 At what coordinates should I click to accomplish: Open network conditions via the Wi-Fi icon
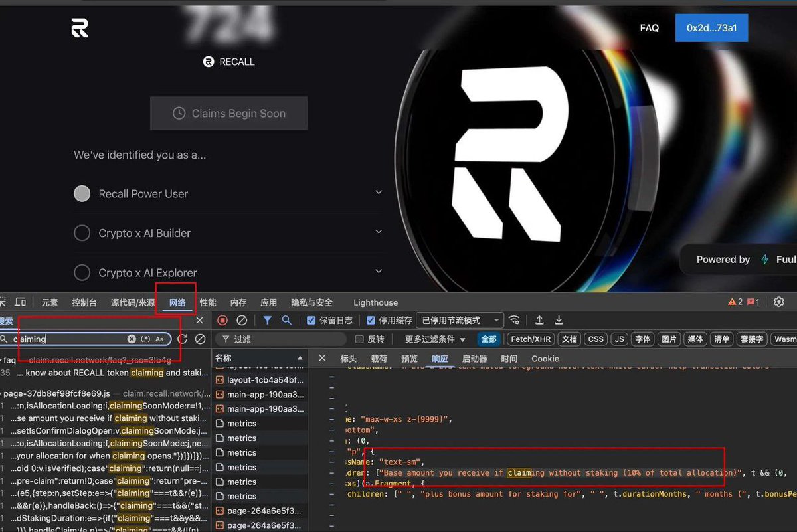pos(514,320)
